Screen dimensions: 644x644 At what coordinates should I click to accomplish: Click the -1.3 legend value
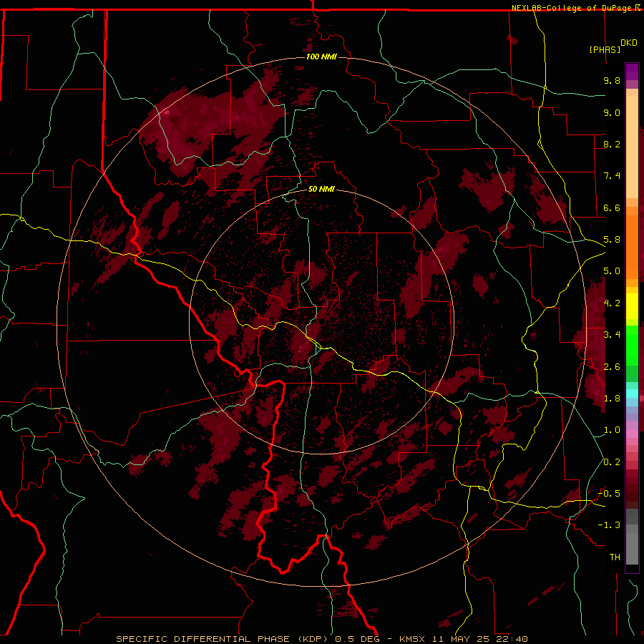(609, 525)
